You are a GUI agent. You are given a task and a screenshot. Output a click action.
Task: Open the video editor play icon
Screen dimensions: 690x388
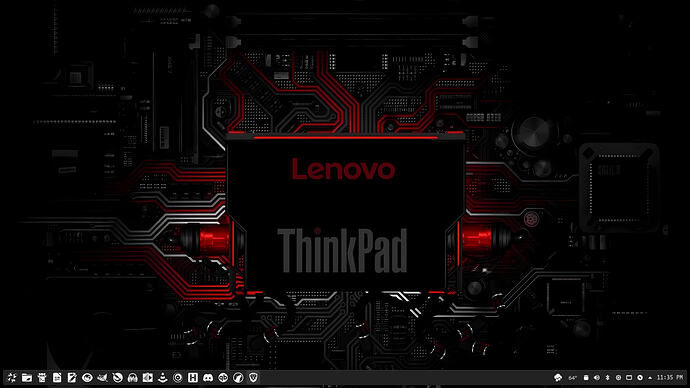148,377
